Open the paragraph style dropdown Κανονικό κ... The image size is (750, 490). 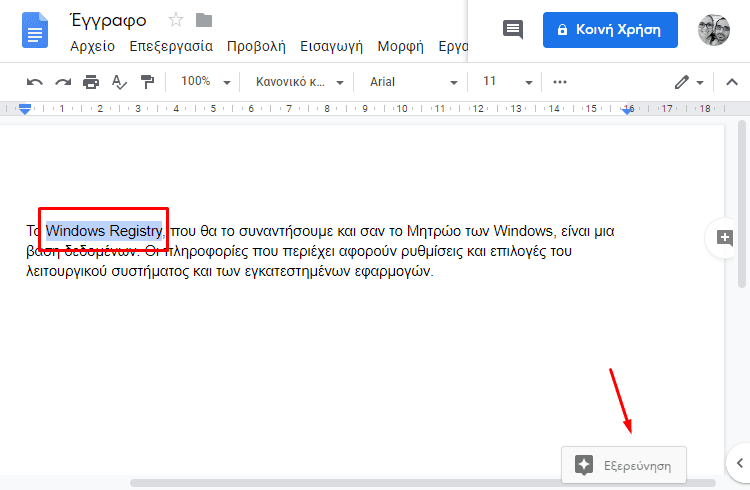tap(299, 82)
